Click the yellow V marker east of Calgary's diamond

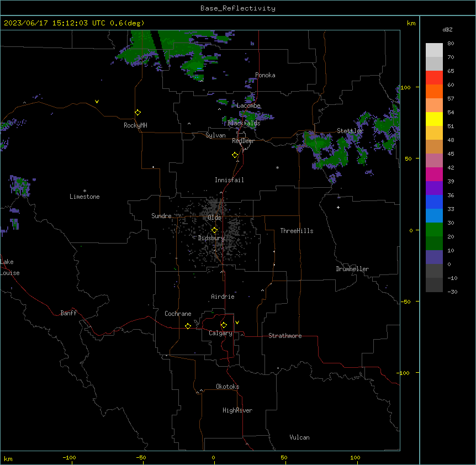237,323
